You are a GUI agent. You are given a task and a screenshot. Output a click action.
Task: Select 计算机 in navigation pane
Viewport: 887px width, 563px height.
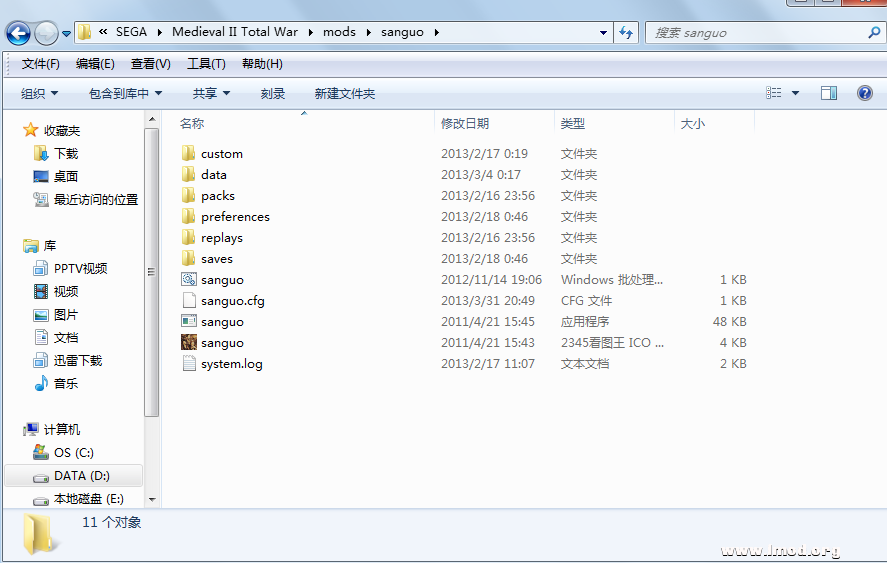[x=62, y=429]
